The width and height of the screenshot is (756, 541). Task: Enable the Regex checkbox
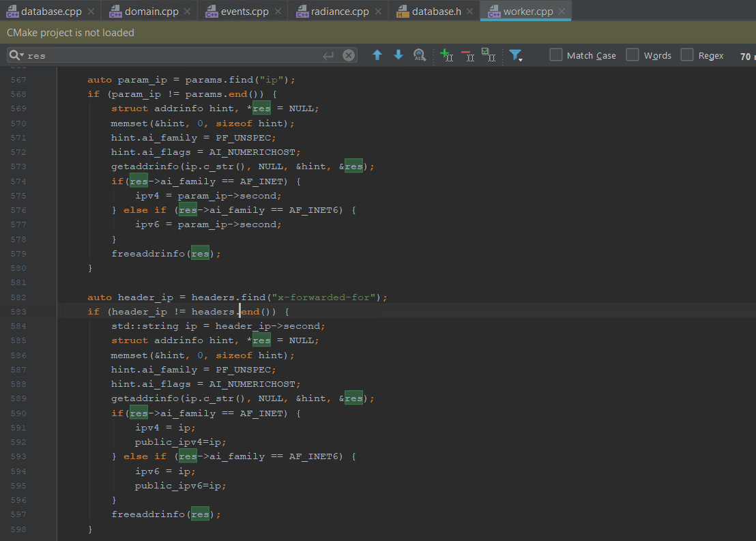(686, 55)
